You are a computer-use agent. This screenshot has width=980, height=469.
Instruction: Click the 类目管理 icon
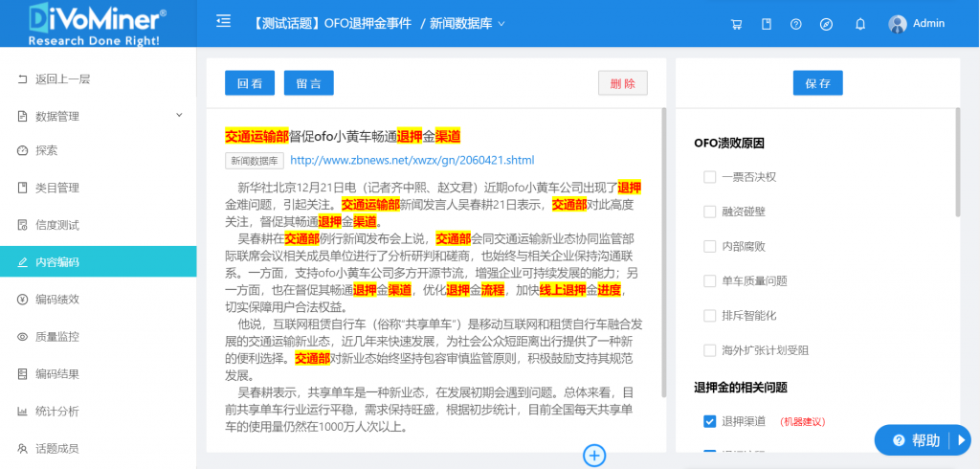tap(23, 188)
